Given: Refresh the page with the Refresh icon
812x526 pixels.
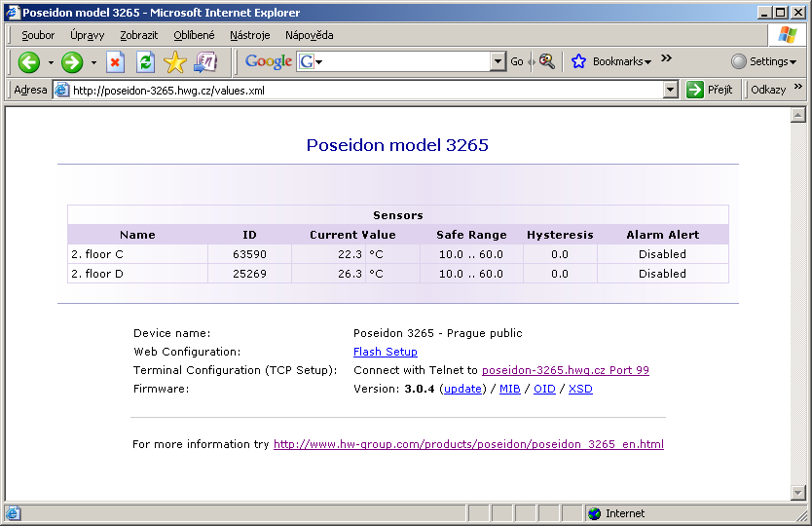Looking at the screenshot, I should click(x=145, y=62).
